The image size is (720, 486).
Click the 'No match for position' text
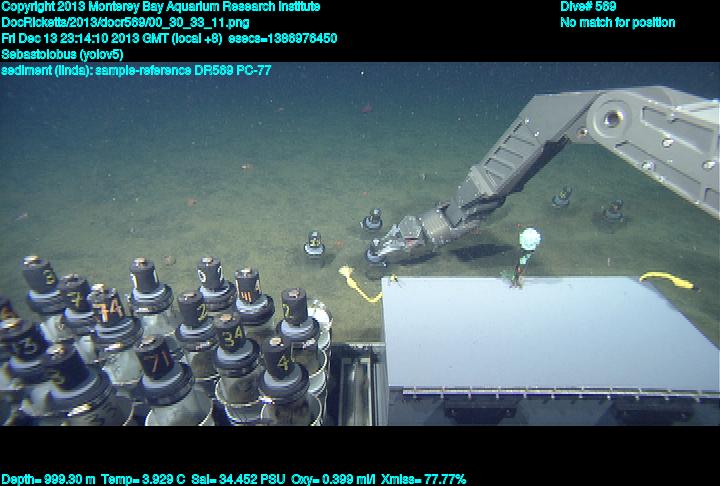(x=617, y=22)
